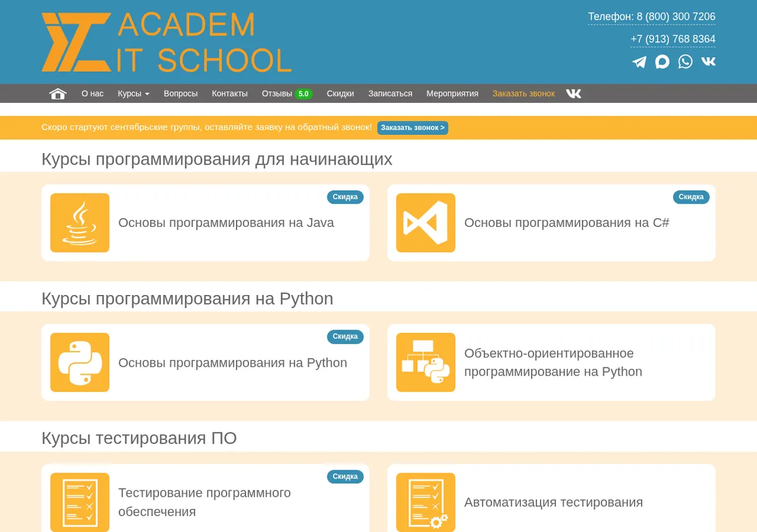Go to home via house icon
The width and height of the screenshot is (757, 532).
[58, 94]
